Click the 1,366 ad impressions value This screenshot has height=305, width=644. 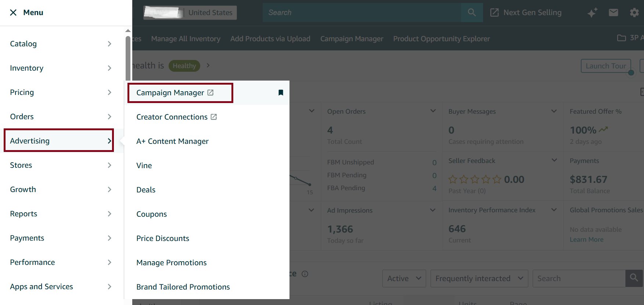(x=340, y=229)
